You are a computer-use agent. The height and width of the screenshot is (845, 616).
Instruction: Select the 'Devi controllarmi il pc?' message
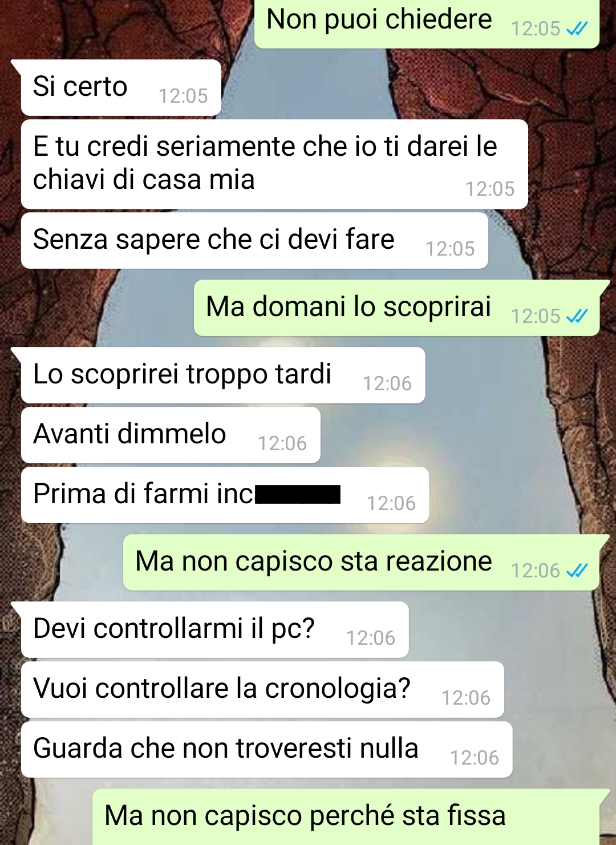214,629
